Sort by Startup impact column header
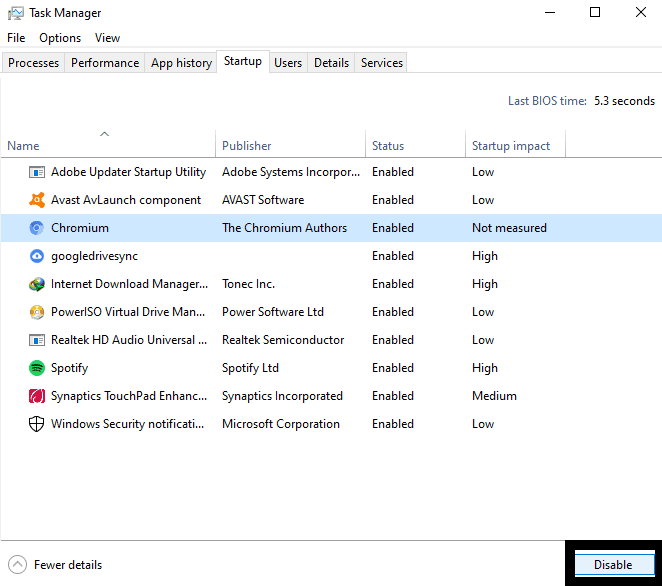This screenshot has height=586, width=662. coord(511,146)
